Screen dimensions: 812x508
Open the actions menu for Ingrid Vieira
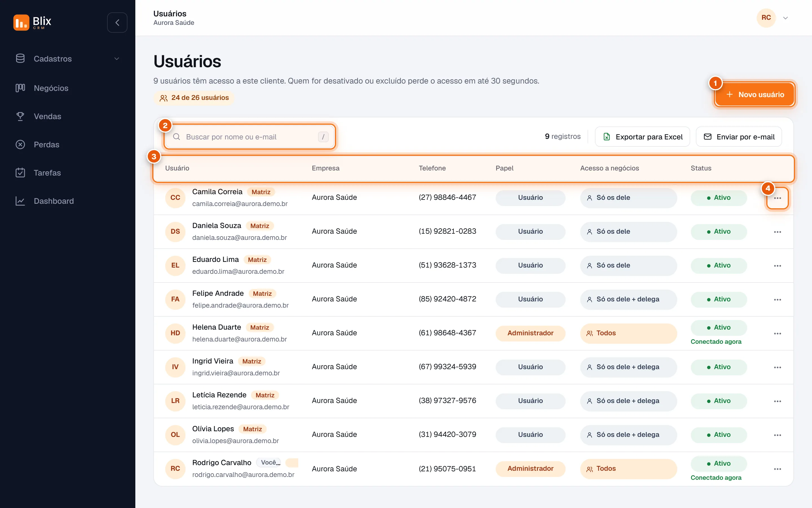[777, 367]
